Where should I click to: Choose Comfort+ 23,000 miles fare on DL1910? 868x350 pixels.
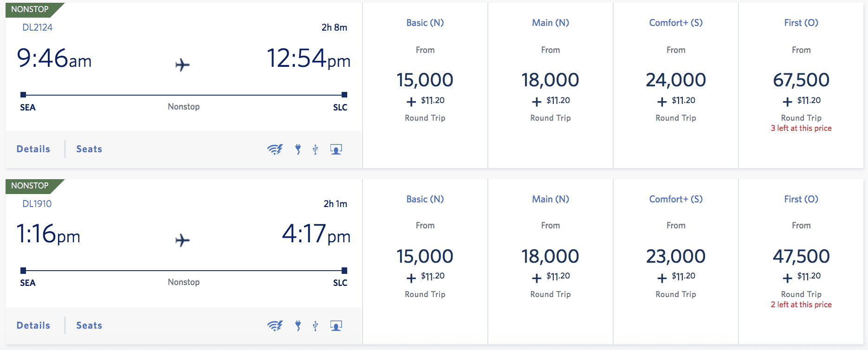[x=675, y=256]
